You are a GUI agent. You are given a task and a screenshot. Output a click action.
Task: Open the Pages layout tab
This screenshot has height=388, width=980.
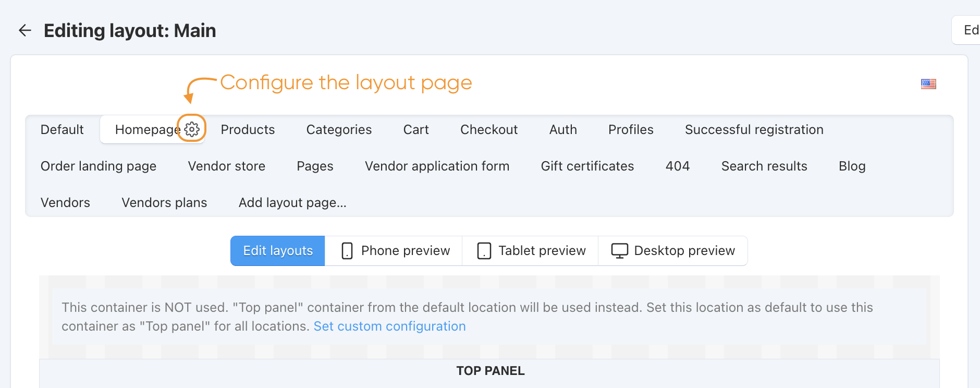click(315, 166)
